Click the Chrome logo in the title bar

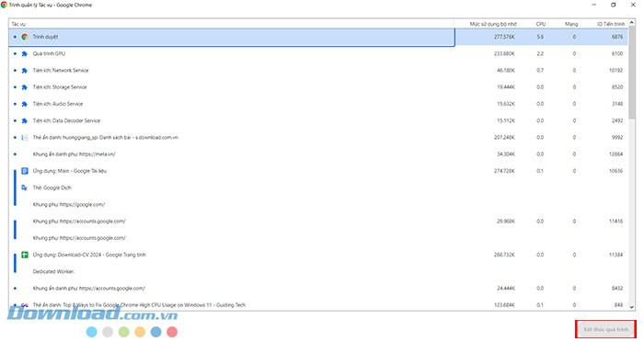coord(4,5)
